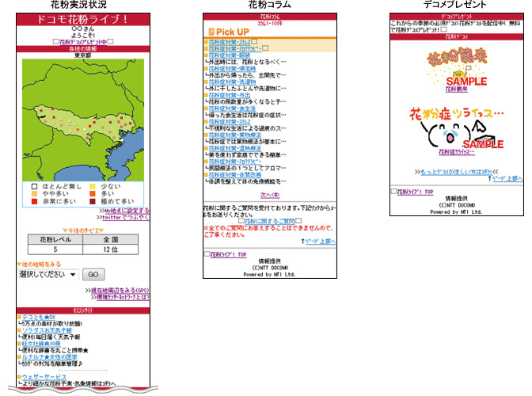Click the 花粉襲来 sample decome image

click(x=457, y=67)
